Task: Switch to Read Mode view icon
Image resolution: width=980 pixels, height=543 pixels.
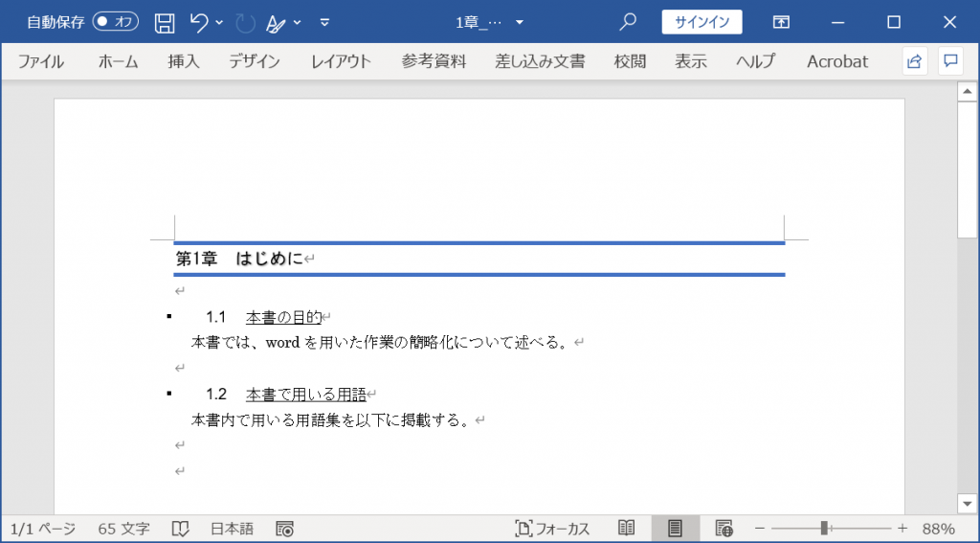Action: tap(626, 529)
